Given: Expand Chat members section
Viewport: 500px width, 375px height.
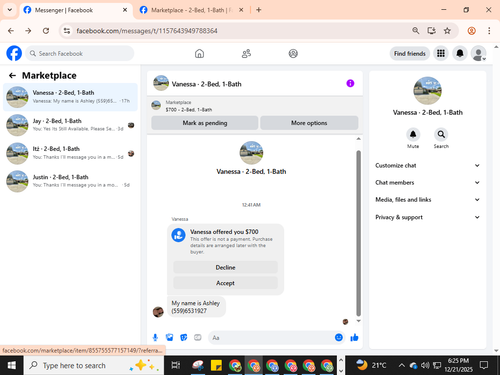Looking at the screenshot, I should pyautogui.click(x=428, y=182).
